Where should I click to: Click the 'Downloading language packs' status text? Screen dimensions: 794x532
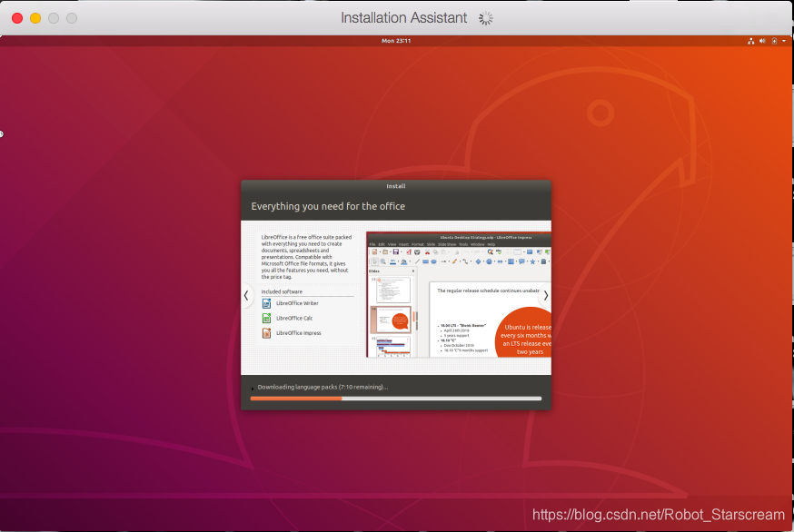323,388
